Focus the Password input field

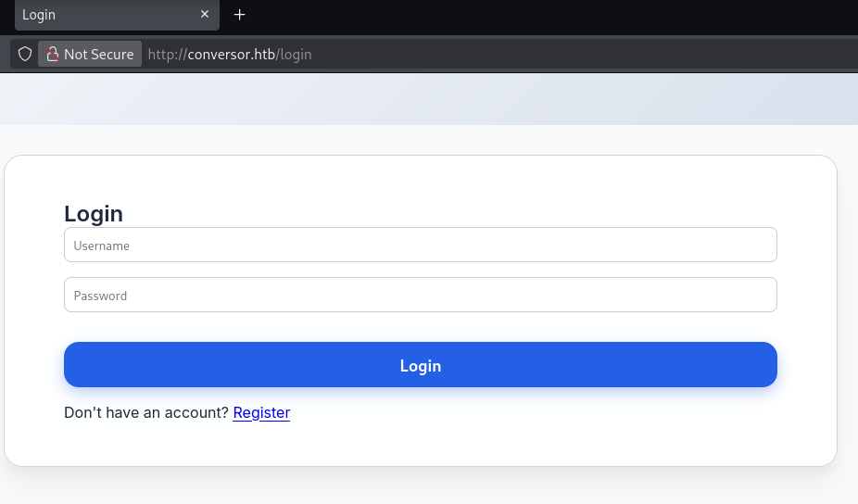420,296
